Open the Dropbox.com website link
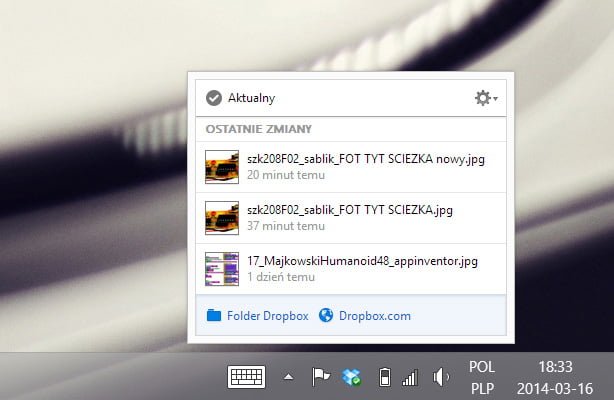The width and height of the screenshot is (614, 400). [375, 316]
